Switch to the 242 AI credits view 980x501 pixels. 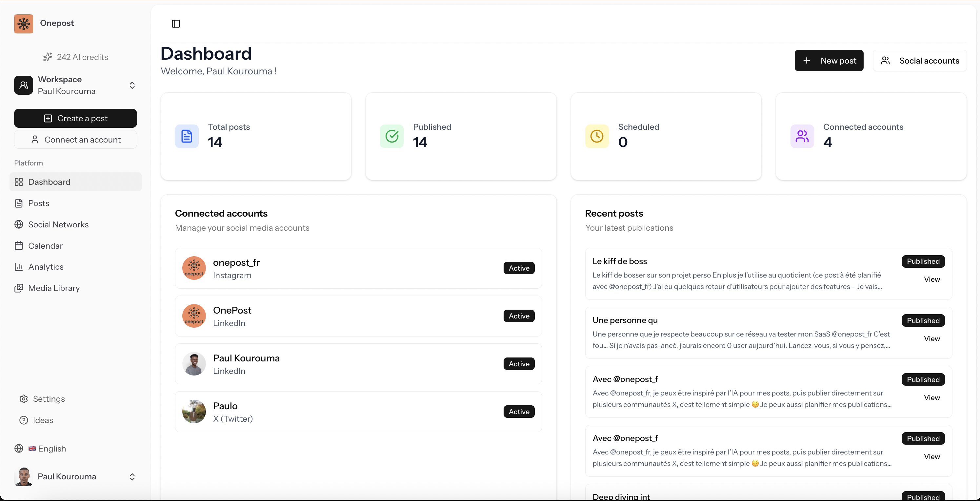click(75, 57)
